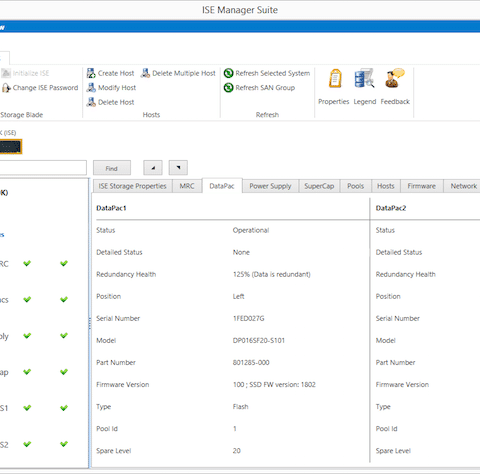Select the DataPac tab
The width and height of the screenshot is (480, 474).
[x=222, y=186]
